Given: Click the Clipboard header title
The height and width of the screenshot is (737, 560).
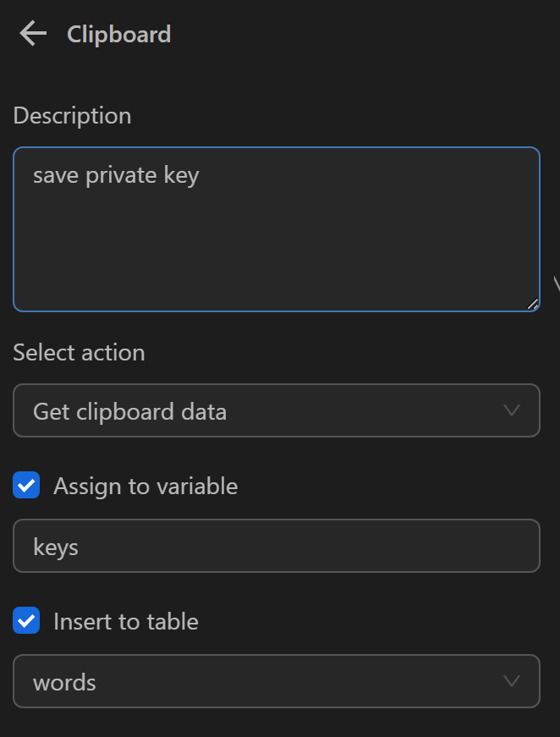Looking at the screenshot, I should click(118, 34).
